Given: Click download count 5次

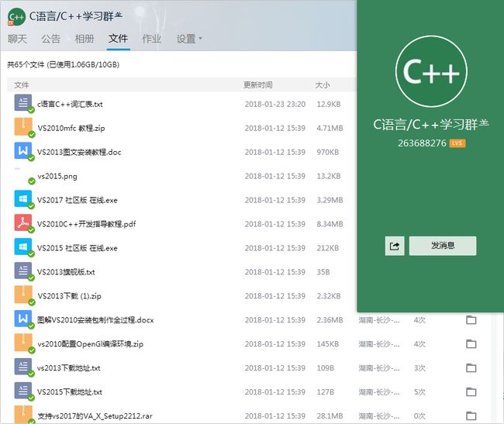Looking at the screenshot, I should (419, 392).
